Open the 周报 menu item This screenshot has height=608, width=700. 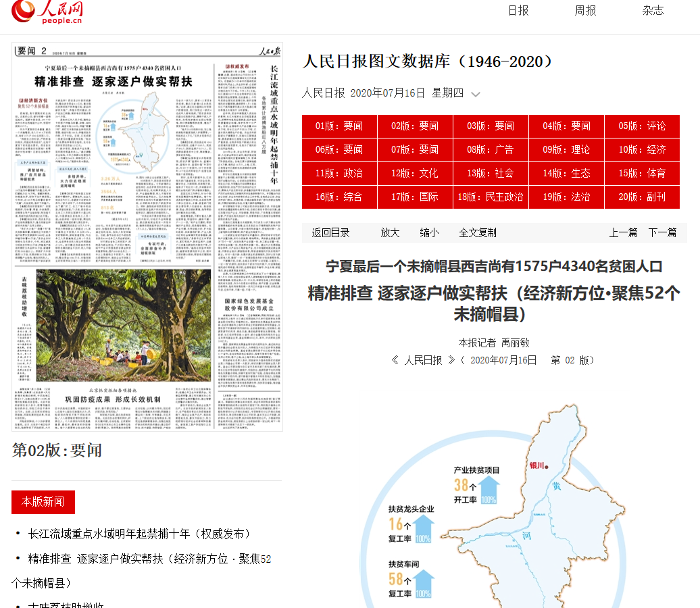coord(586,10)
